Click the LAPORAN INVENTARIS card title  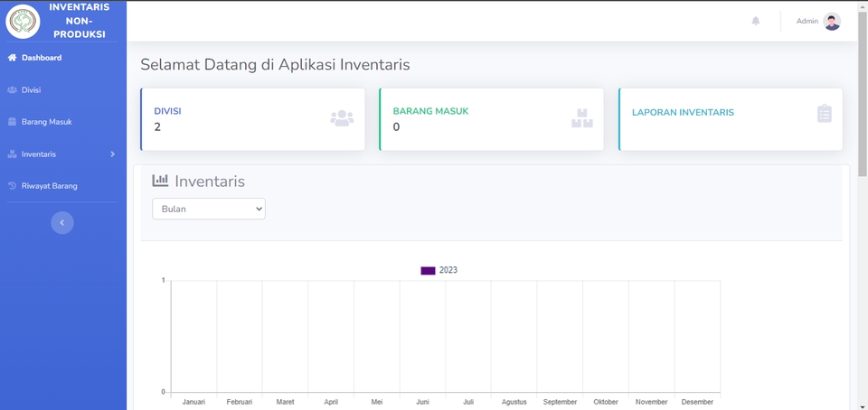[x=683, y=113]
